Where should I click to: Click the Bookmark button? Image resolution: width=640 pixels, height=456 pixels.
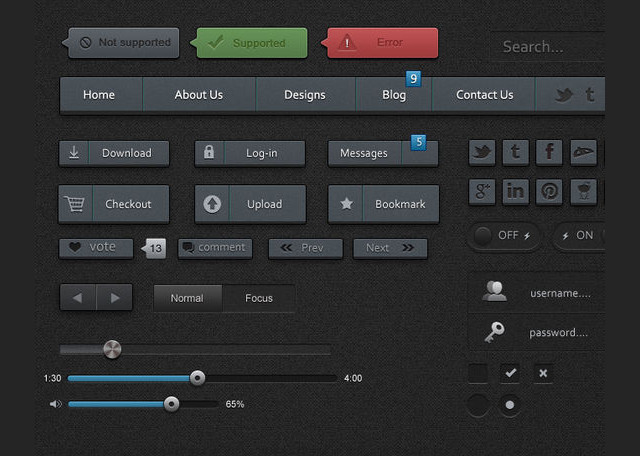[384, 204]
